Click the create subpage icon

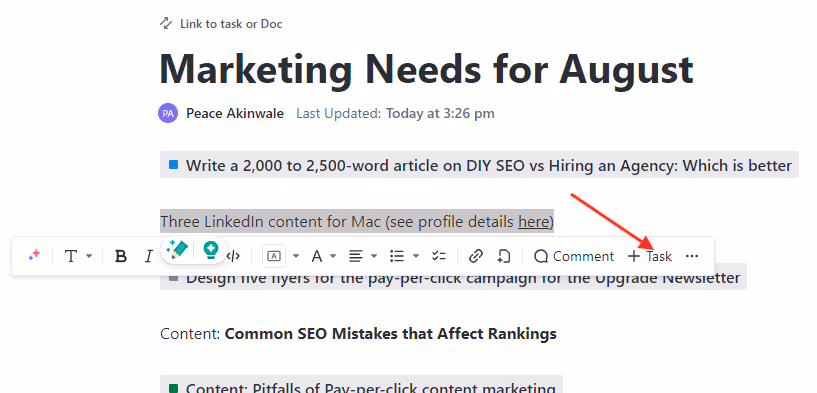[x=503, y=256]
